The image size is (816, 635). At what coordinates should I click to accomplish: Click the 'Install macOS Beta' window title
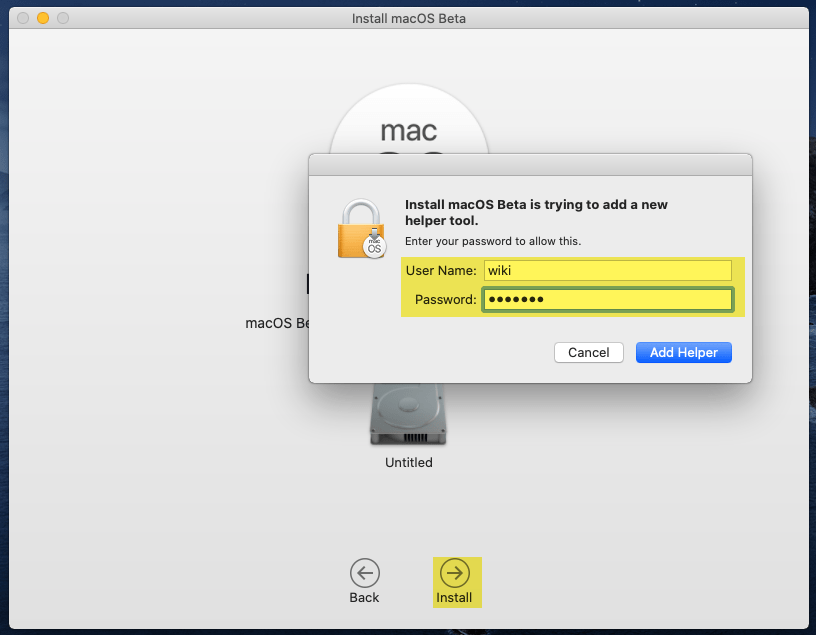point(409,19)
